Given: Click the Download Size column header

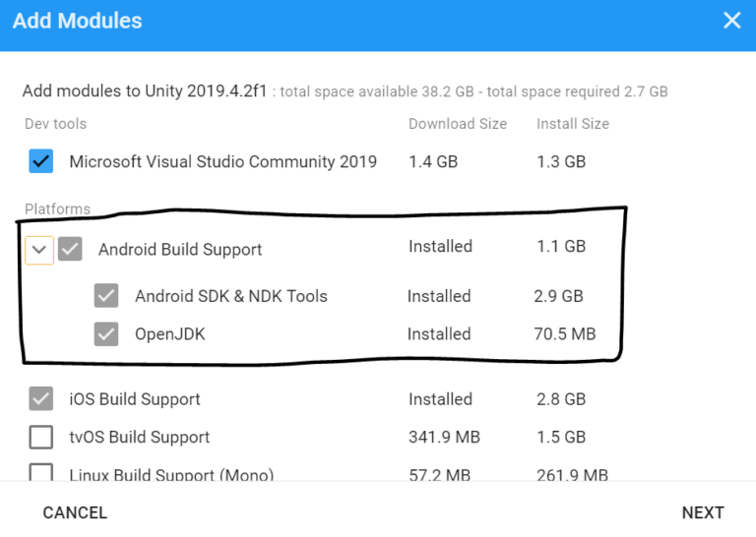Looking at the screenshot, I should 458,124.
